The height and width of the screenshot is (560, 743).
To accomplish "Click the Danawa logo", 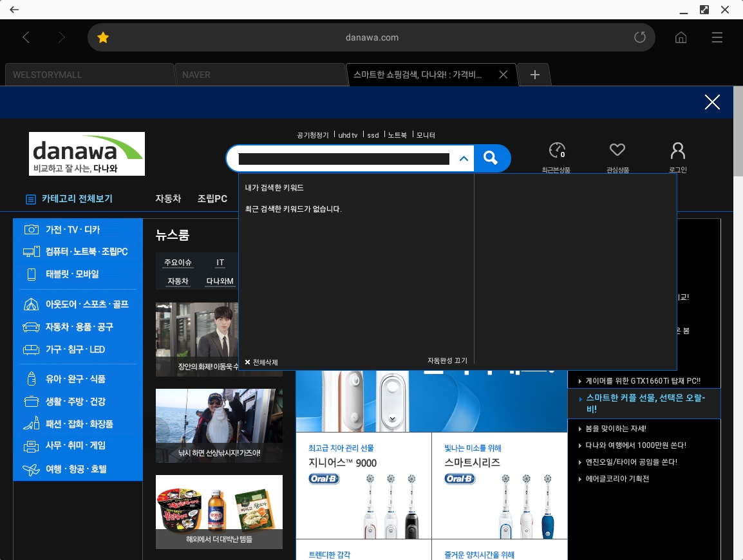I will (87, 153).
